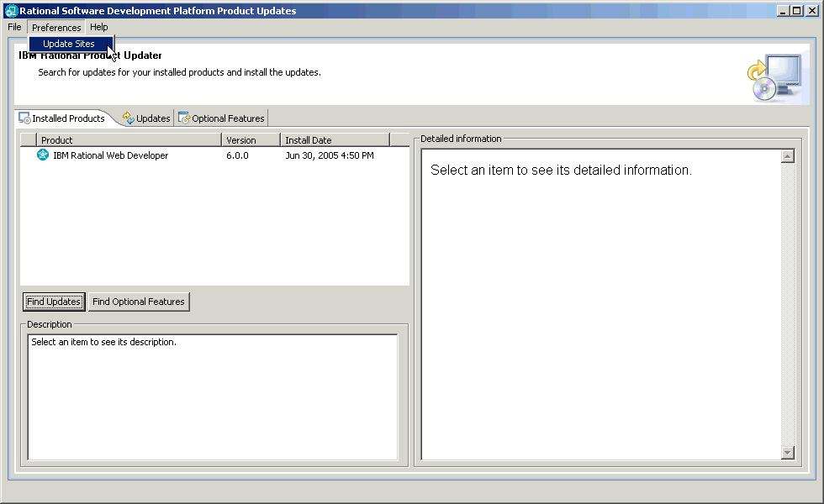The height and width of the screenshot is (504, 824).
Task: Open the Preferences menu
Action: tap(56, 27)
